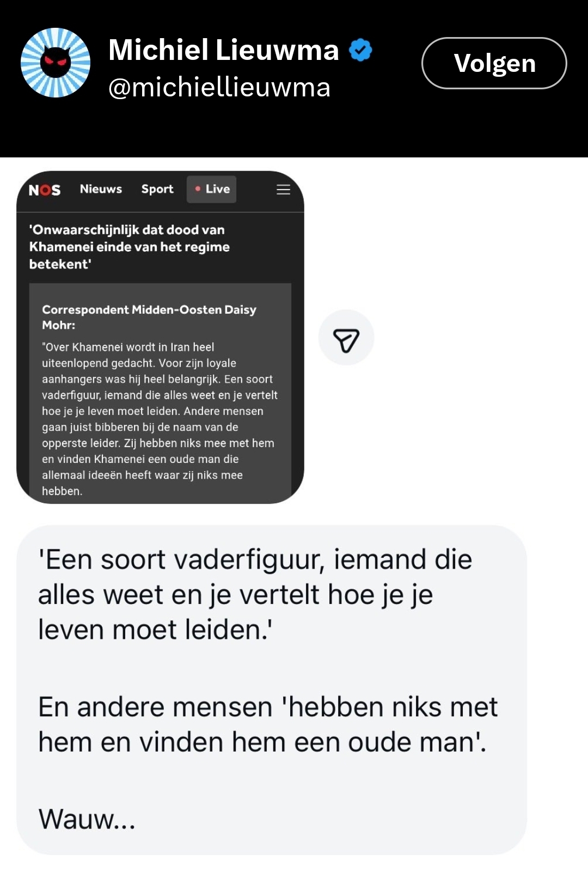Click the 'Wauw...' text in message
Screen dimensions: 588x878
coord(87,819)
